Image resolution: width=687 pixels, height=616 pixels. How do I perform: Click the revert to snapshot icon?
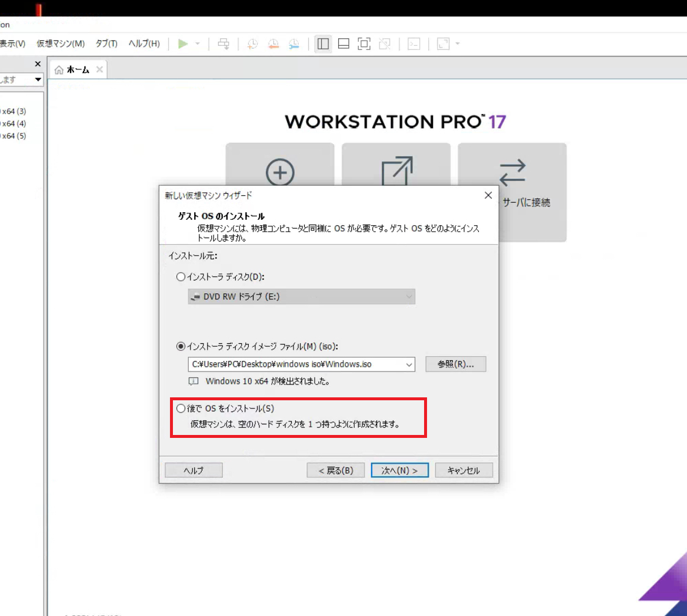coord(274,43)
